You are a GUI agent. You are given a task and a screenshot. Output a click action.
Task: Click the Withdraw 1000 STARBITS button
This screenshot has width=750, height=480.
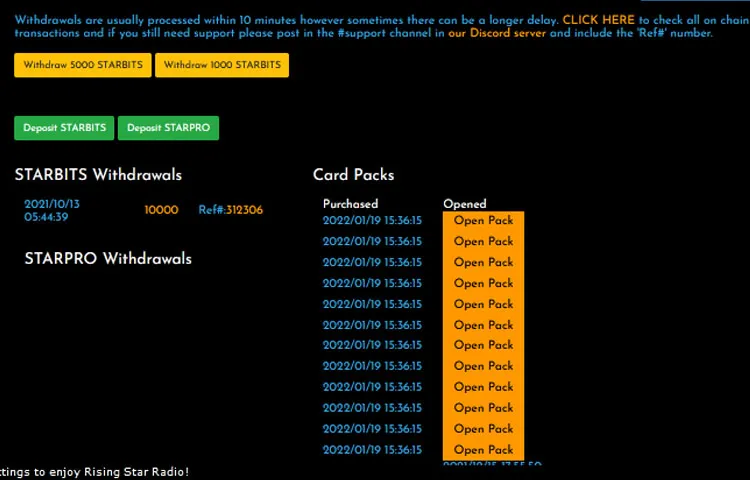pyautogui.click(x=222, y=65)
